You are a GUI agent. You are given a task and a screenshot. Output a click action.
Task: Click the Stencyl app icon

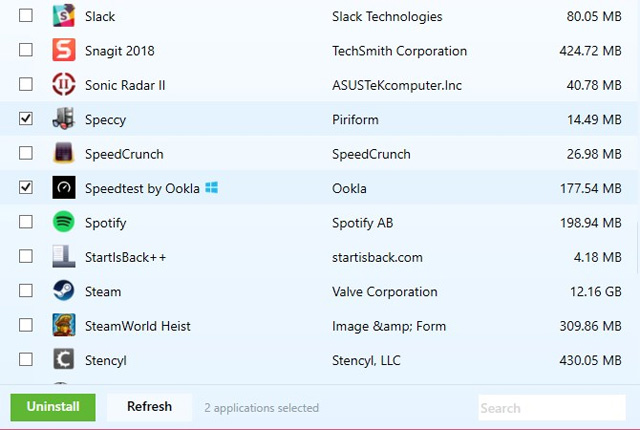click(x=64, y=360)
